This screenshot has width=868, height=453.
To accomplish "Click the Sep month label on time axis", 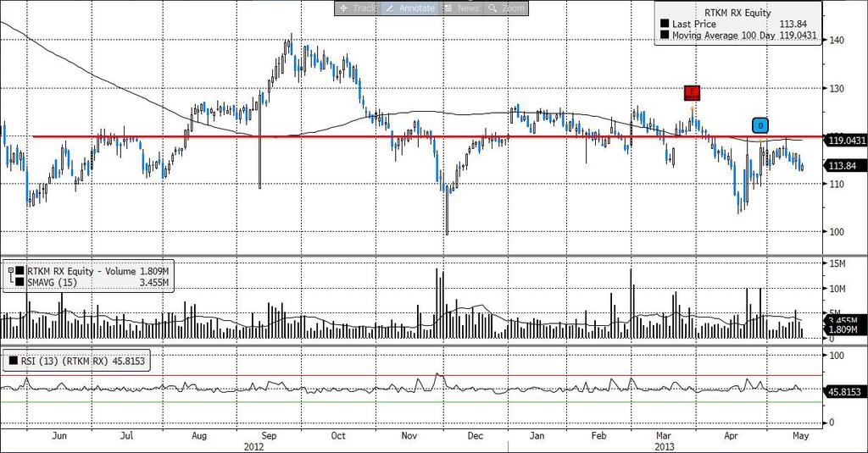I will click(x=269, y=436).
